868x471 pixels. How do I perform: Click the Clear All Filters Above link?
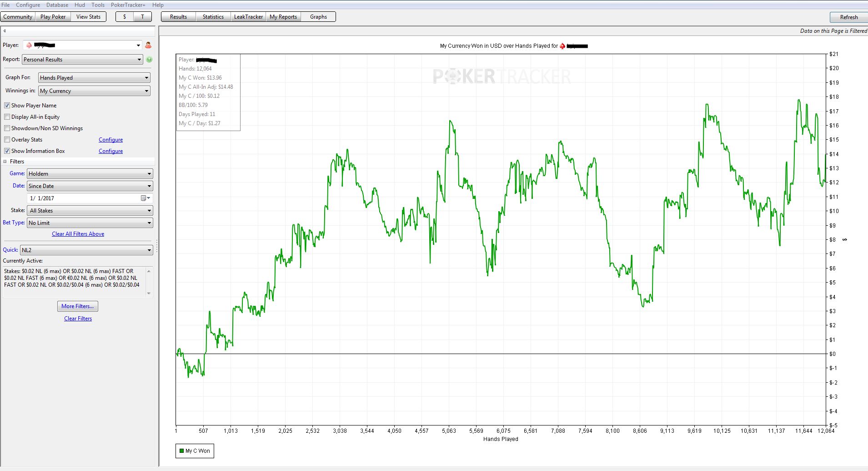78,234
